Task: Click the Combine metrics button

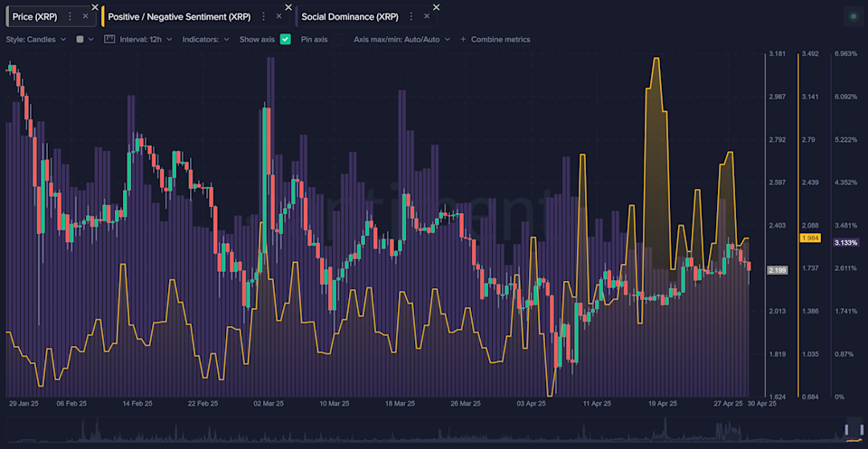Action: tap(500, 40)
